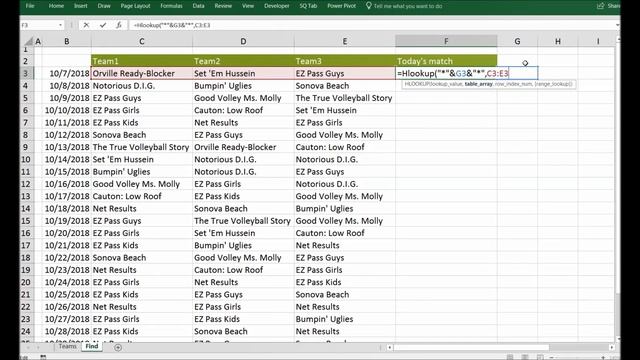Image resolution: width=640 pixels, height=360 pixels.
Task: Open the Draw ribbon tab
Action: coord(104,6)
